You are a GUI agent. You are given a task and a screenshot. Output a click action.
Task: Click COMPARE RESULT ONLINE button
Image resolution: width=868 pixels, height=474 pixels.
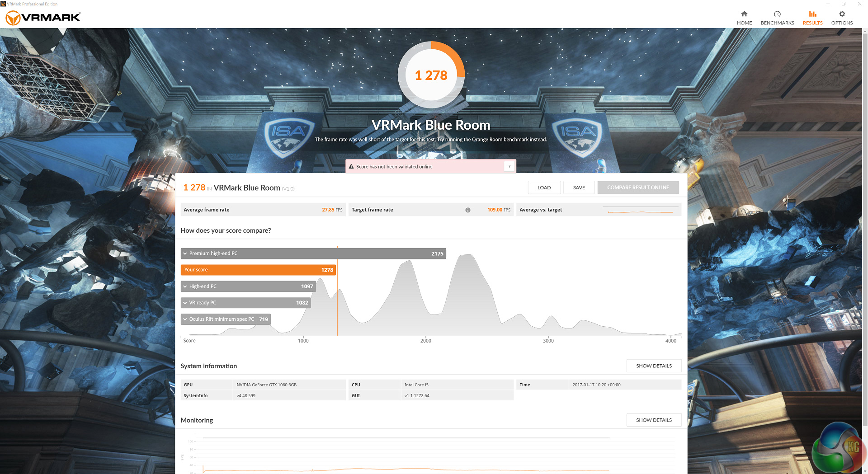pyautogui.click(x=638, y=188)
